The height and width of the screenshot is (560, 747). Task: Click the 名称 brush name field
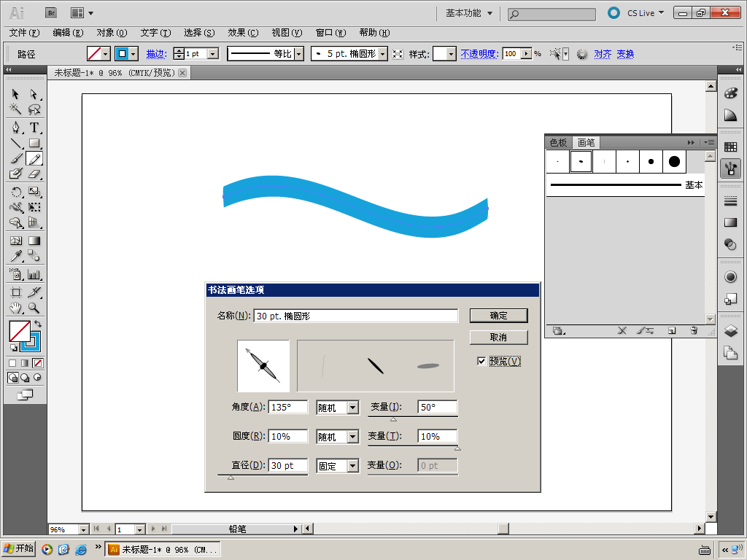[355, 316]
